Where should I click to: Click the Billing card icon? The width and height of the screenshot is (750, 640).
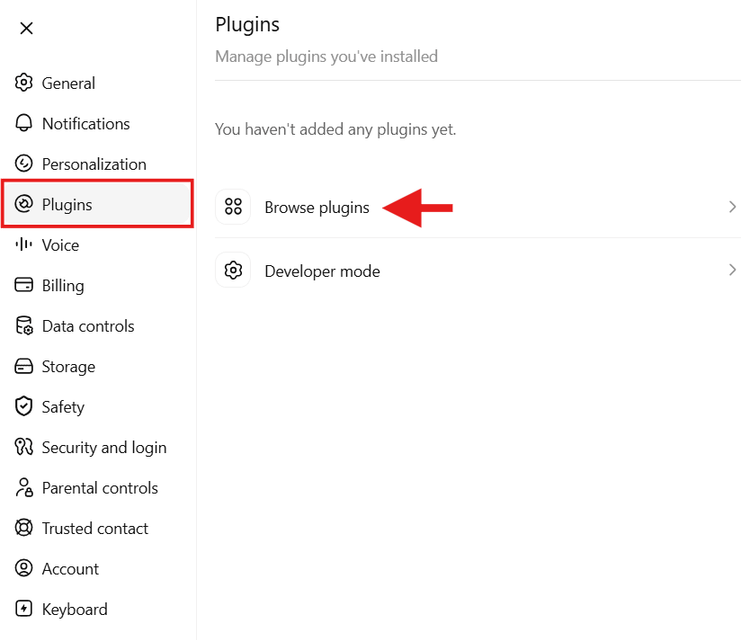point(23,285)
